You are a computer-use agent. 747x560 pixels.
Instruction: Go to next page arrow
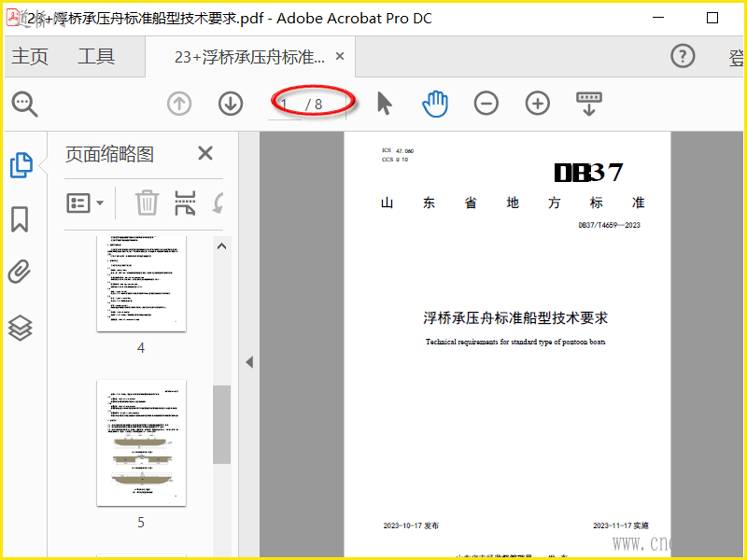tap(231, 104)
